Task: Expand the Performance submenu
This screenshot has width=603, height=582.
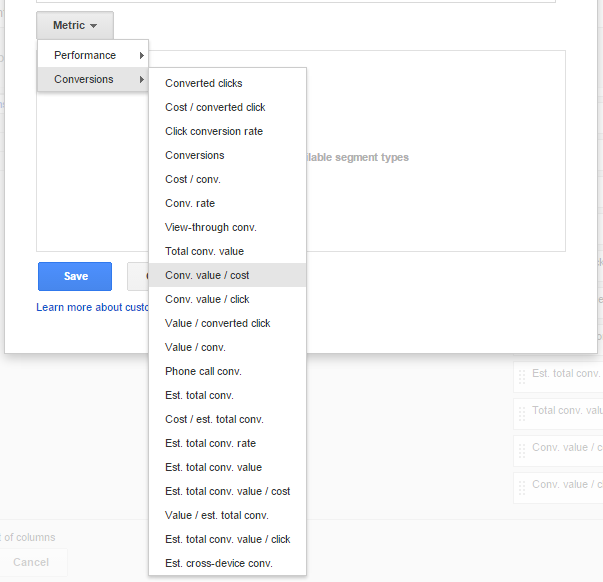Action: (93, 55)
